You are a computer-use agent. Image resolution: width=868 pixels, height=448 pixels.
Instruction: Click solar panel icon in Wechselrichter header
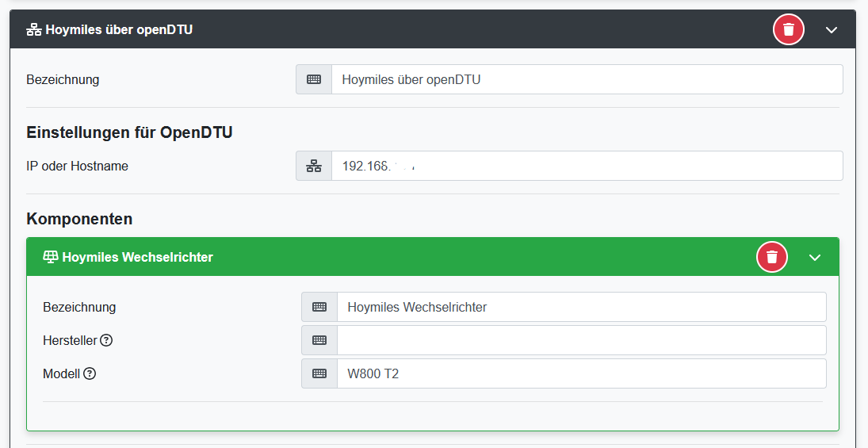51,257
